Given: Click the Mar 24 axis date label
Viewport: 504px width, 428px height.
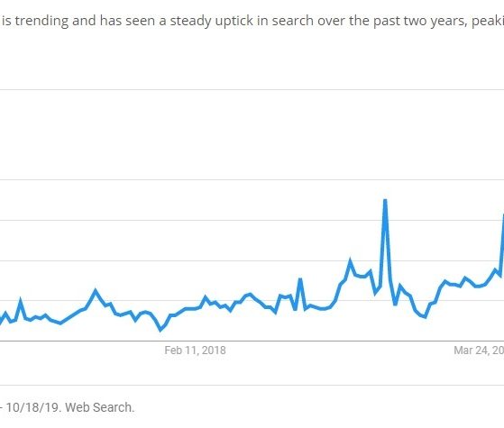Looking at the screenshot, I should coord(479,351).
